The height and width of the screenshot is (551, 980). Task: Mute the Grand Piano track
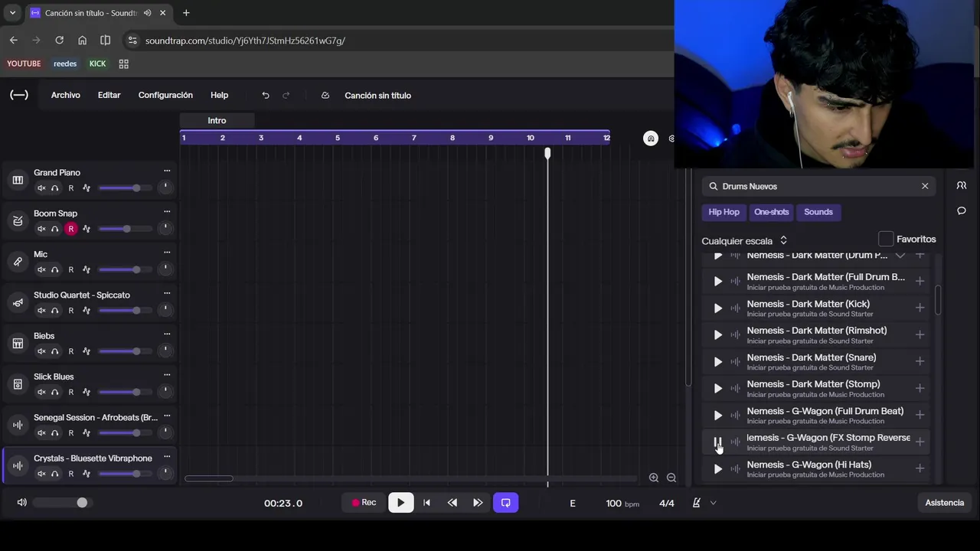tap(41, 188)
